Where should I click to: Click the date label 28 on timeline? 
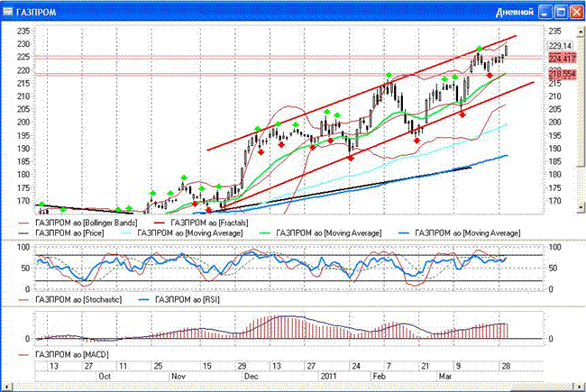(506, 366)
